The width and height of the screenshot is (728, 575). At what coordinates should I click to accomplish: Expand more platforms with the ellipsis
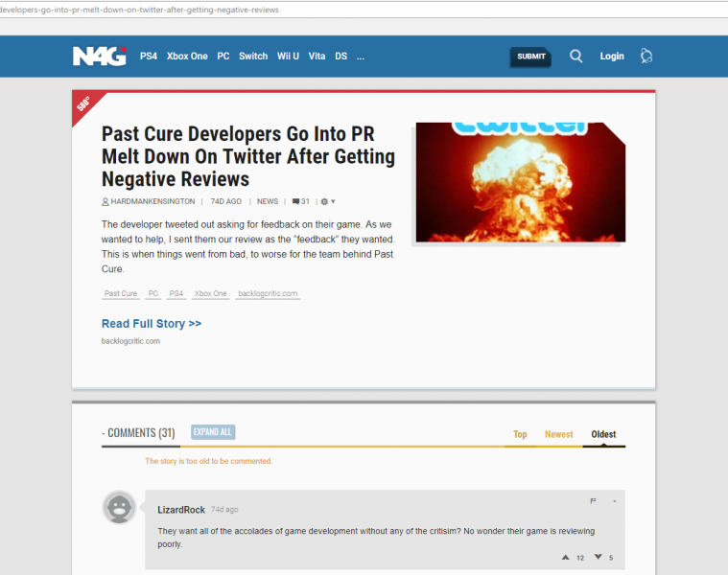click(361, 57)
